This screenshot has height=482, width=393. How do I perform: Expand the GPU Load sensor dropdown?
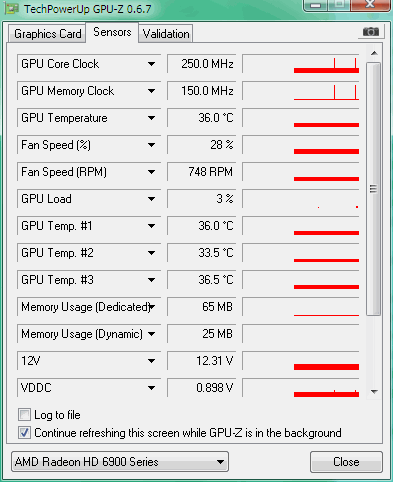(151, 199)
